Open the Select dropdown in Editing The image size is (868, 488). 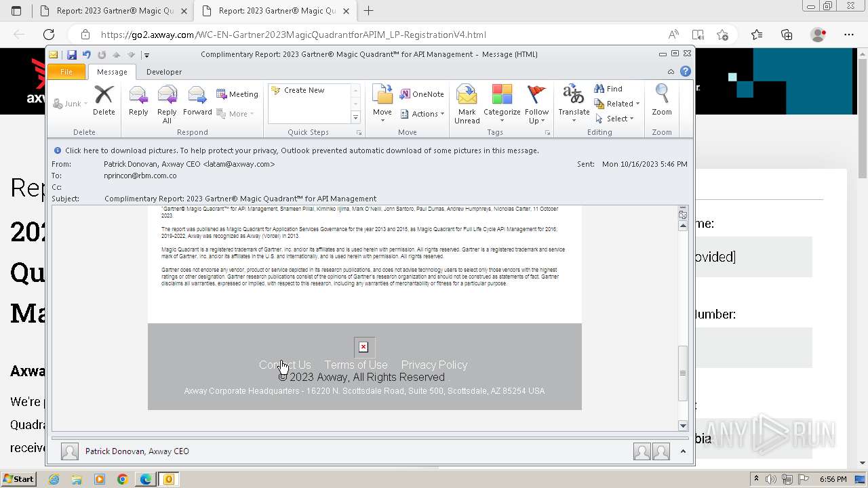[614, 119]
